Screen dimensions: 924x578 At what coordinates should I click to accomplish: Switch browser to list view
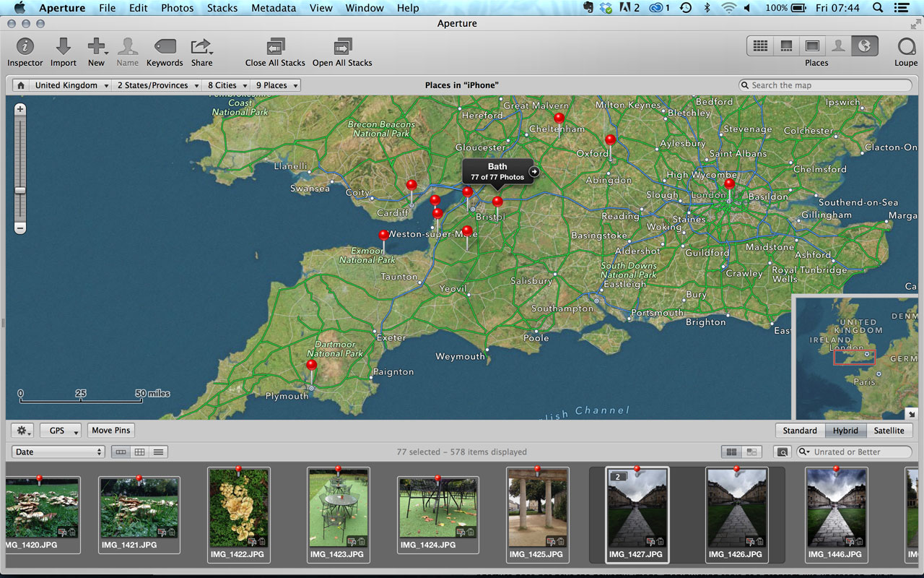point(159,452)
